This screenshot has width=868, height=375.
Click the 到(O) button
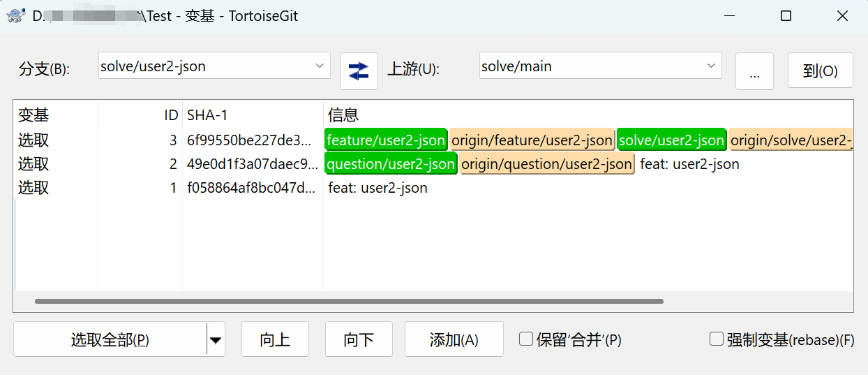[x=821, y=71]
